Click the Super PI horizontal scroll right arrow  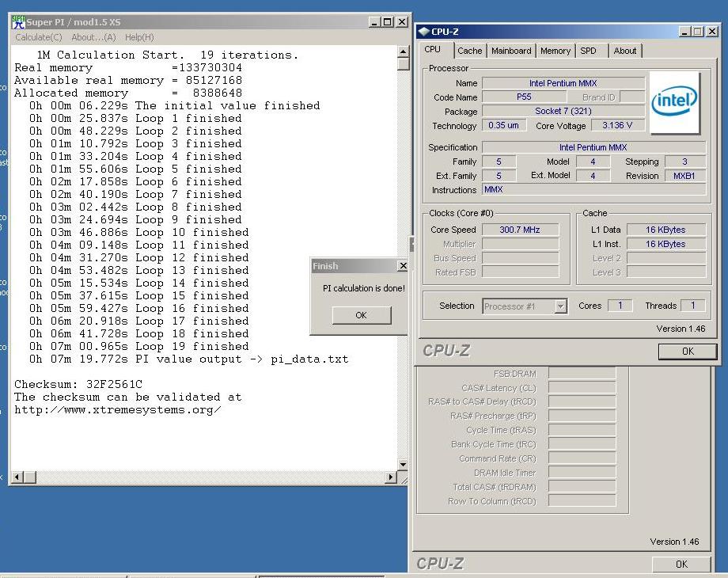click(x=391, y=477)
